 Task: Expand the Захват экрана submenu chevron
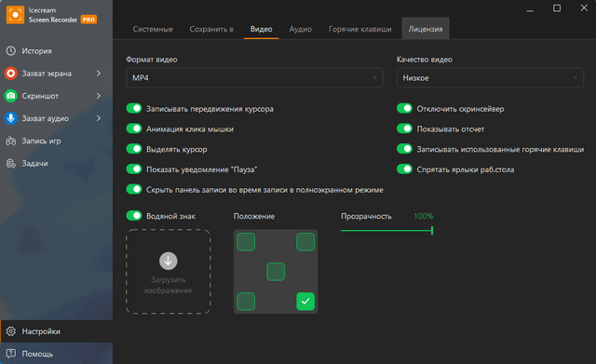tap(99, 73)
